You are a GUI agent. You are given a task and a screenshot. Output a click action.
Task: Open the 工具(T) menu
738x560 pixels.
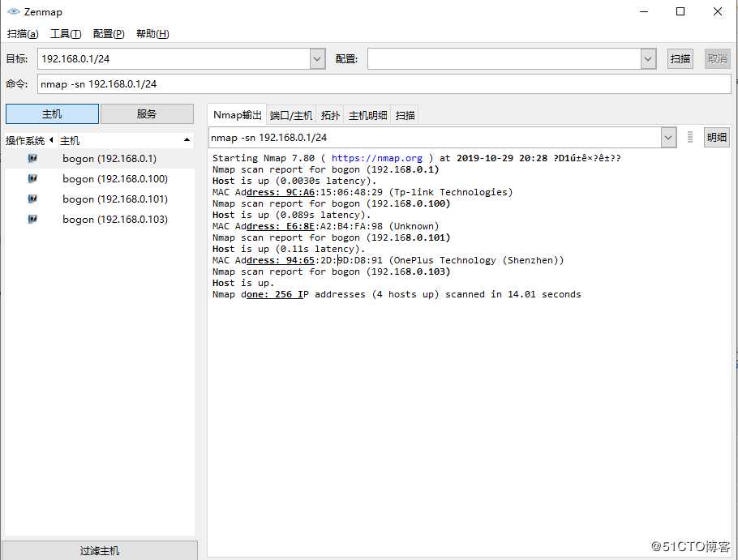click(66, 34)
